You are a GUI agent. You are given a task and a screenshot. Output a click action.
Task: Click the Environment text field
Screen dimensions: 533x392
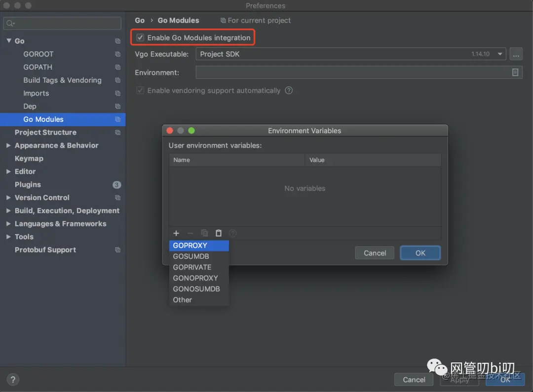[359, 72]
